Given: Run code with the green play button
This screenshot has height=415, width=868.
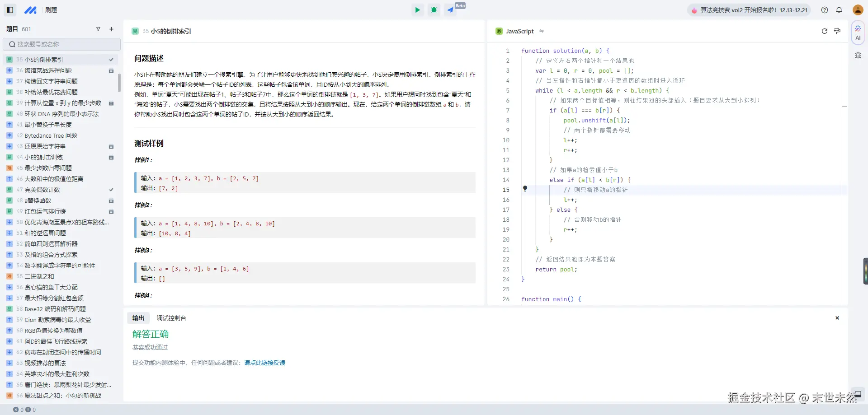Looking at the screenshot, I should tap(417, 10).
